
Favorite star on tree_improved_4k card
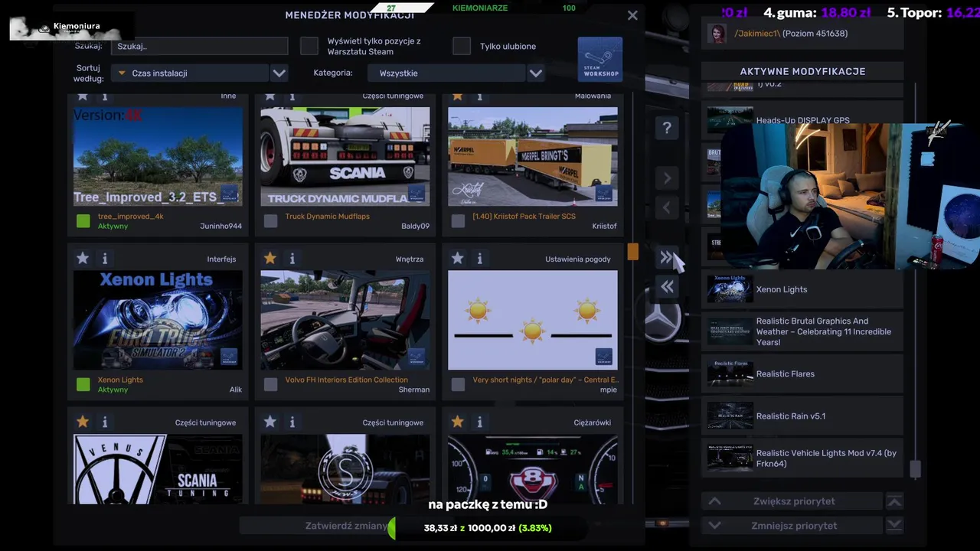tap(83, 96)
